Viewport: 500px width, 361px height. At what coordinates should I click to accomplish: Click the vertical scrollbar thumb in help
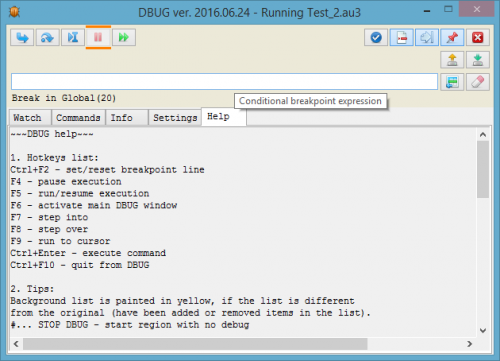click(483, 169)
